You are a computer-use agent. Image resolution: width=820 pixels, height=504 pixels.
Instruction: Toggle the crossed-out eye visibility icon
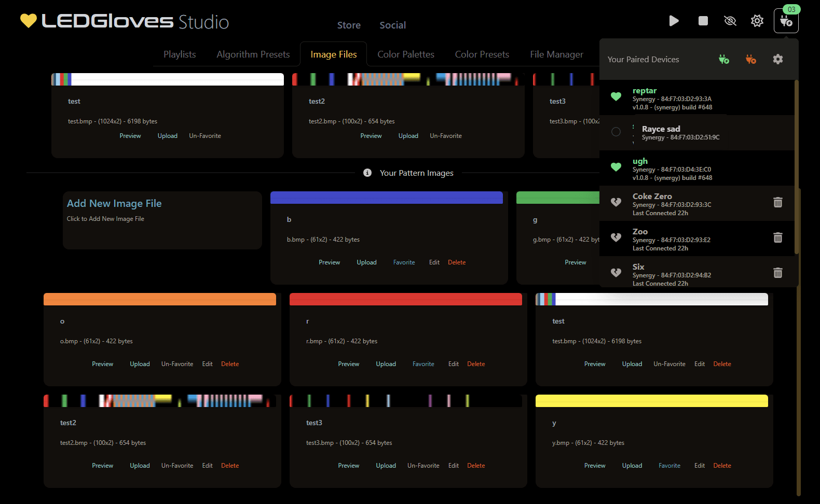[730, 21]
